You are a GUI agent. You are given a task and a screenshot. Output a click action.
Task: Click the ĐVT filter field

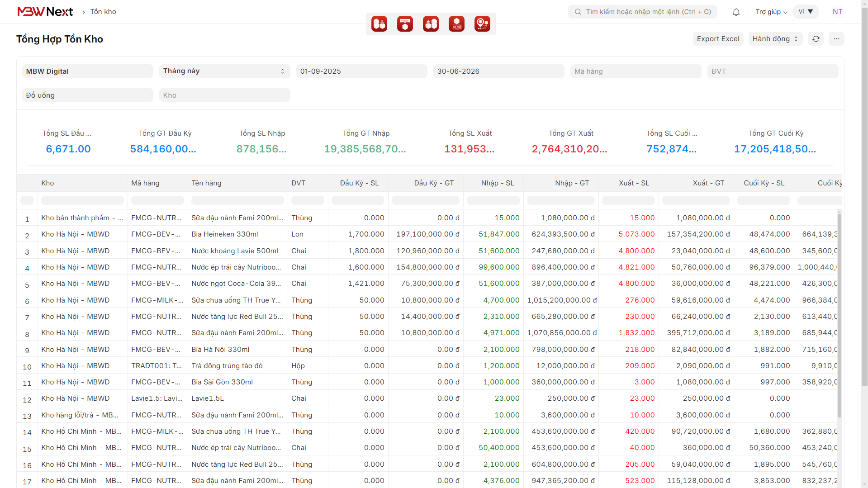pos(773,71)
